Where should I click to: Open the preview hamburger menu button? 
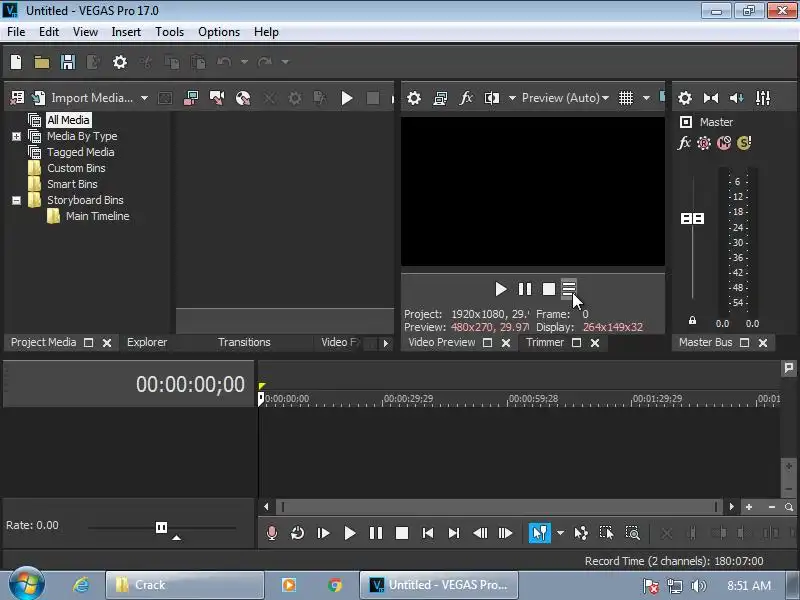(x=569, y=288)
